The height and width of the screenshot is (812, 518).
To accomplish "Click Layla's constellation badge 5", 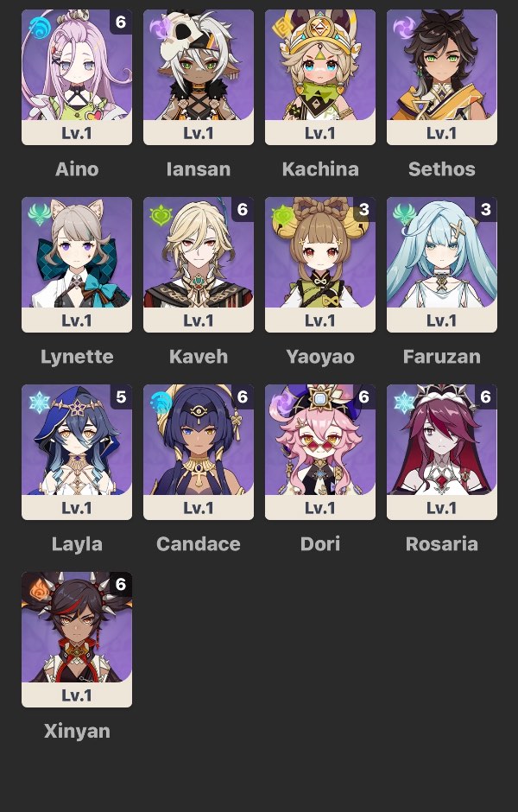I will click(121, 396).
